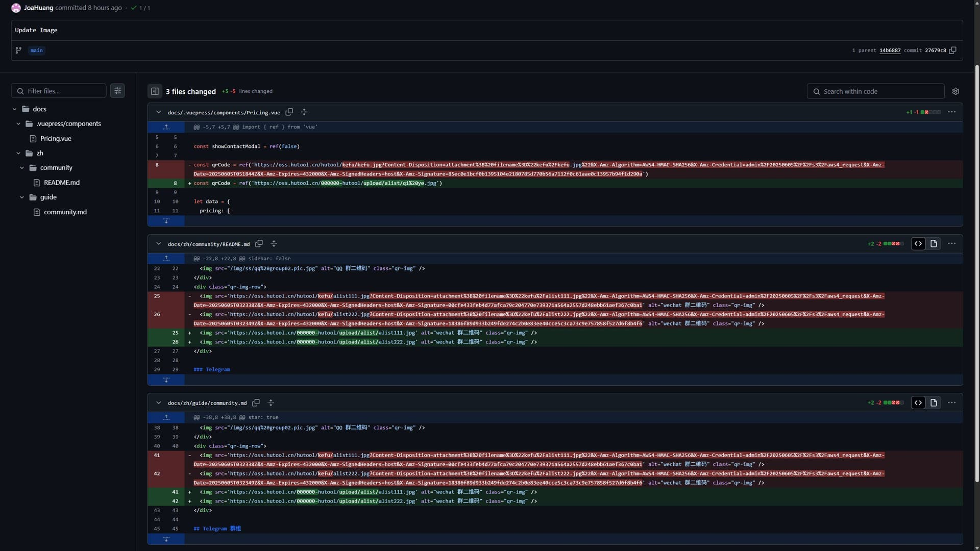
Task: Collapse the guide folder in tree
Action: click(x=22, y=197)
